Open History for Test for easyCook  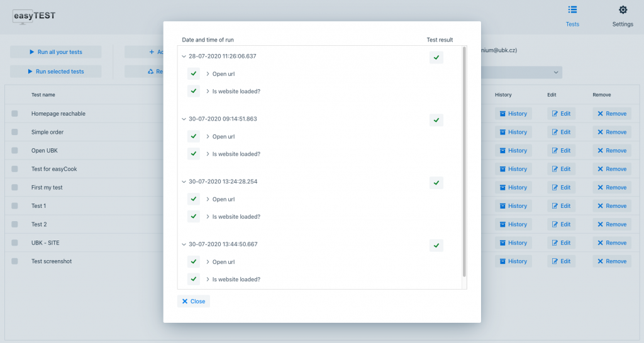pyautogui.click(x=513, y=169)
